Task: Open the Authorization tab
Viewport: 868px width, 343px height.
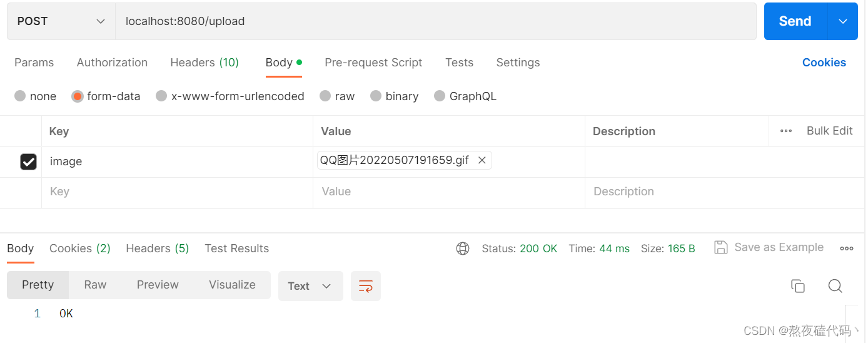Action: point(112,63)
